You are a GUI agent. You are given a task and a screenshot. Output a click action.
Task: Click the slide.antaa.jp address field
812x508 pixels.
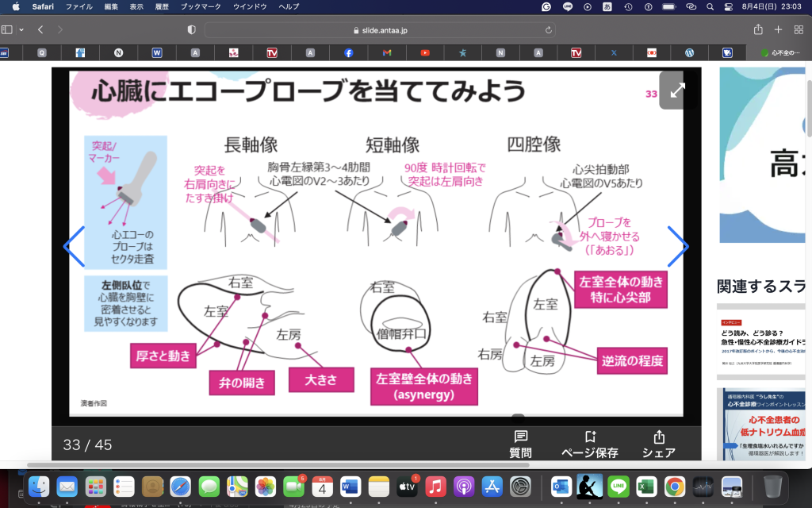379,29
